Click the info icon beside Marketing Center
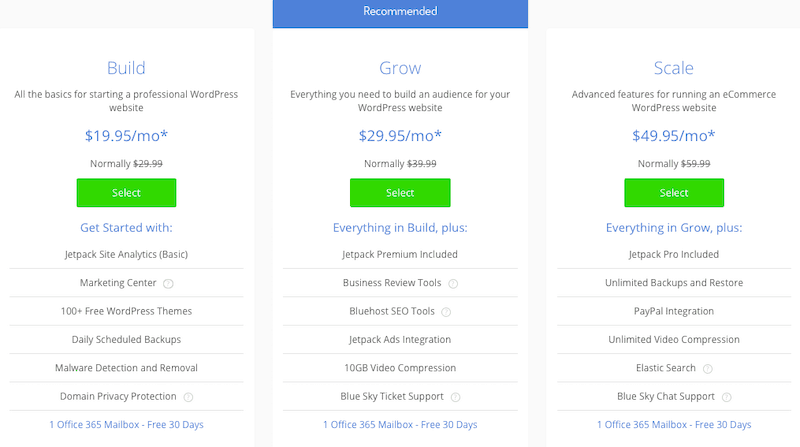 click(x=168, y=283)
